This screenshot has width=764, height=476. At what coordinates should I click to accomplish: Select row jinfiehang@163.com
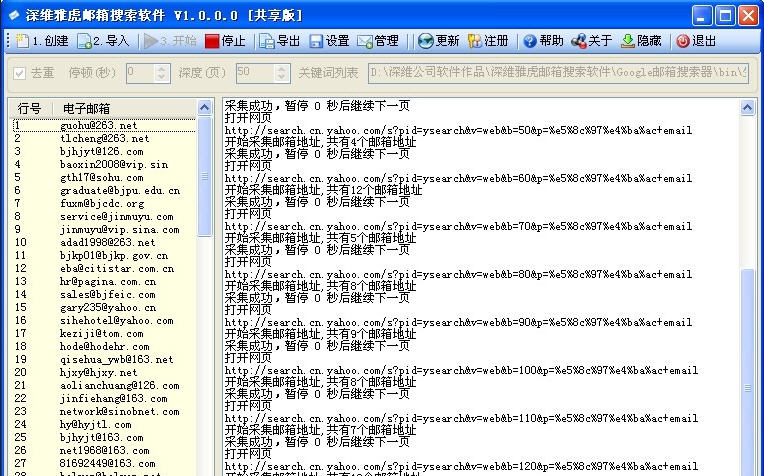pyautogui.click(x=103, y=399)
